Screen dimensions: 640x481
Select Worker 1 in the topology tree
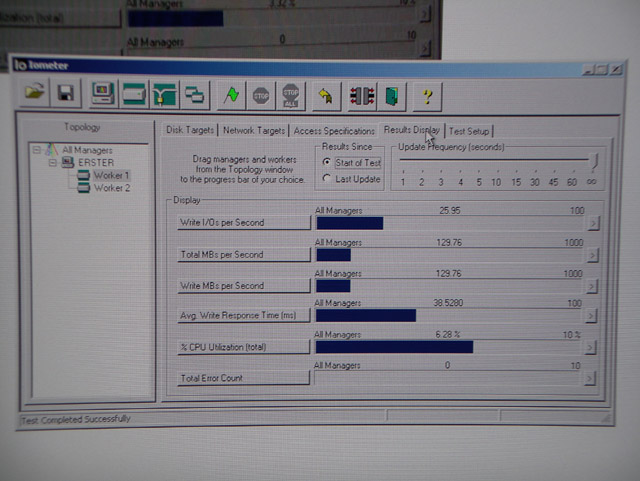(111, 175)
